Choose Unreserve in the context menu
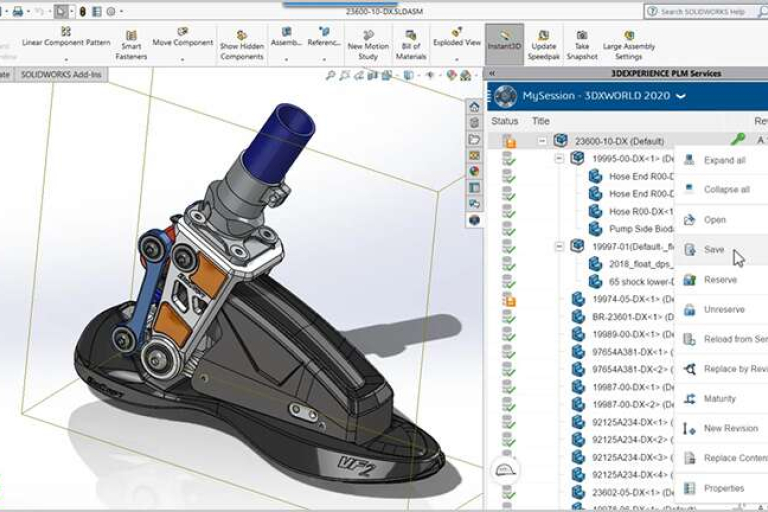The height and width of the screenshot is (512, 768). point(721,310)
